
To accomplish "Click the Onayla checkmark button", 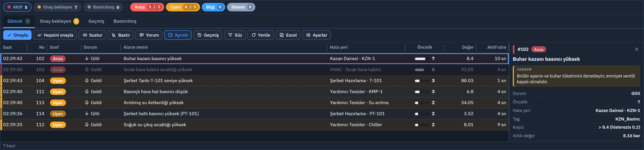I will [x=17, y=35].
